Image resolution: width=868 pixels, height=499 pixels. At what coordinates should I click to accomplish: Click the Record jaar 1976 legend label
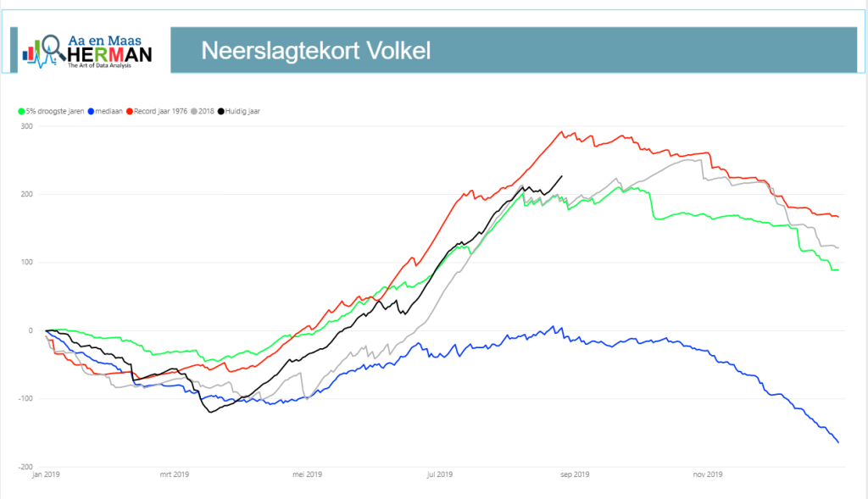click(x=160, y=111)
